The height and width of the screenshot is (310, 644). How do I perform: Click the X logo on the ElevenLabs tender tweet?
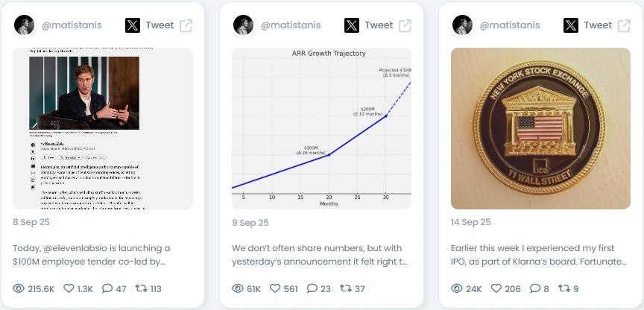[x=133, y=25]
